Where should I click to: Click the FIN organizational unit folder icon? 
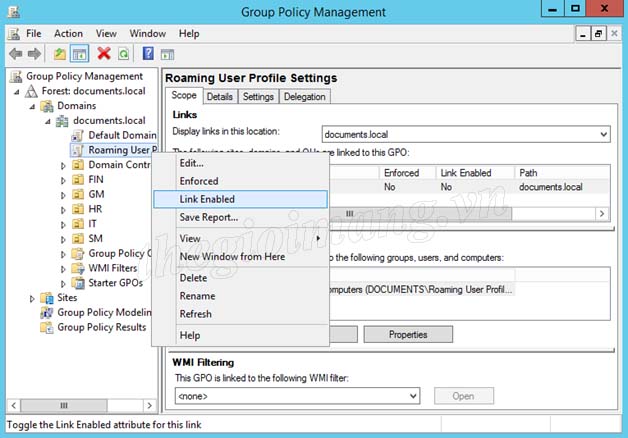78,180
